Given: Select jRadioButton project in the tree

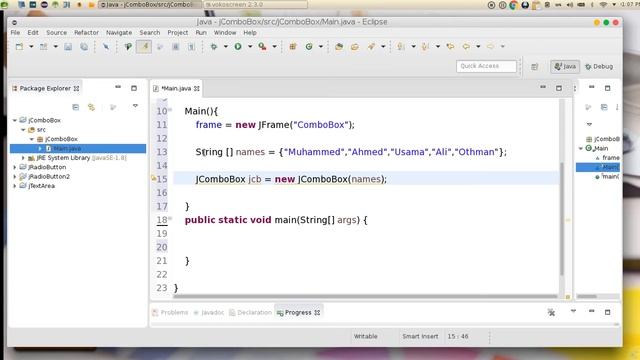Looking at the screenshot, I should coord(47,167).
